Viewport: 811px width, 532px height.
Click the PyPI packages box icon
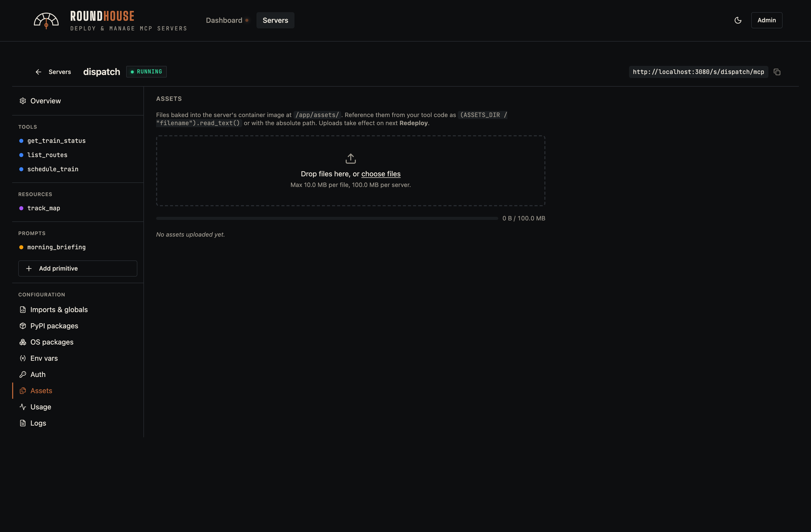click(23, 326)
